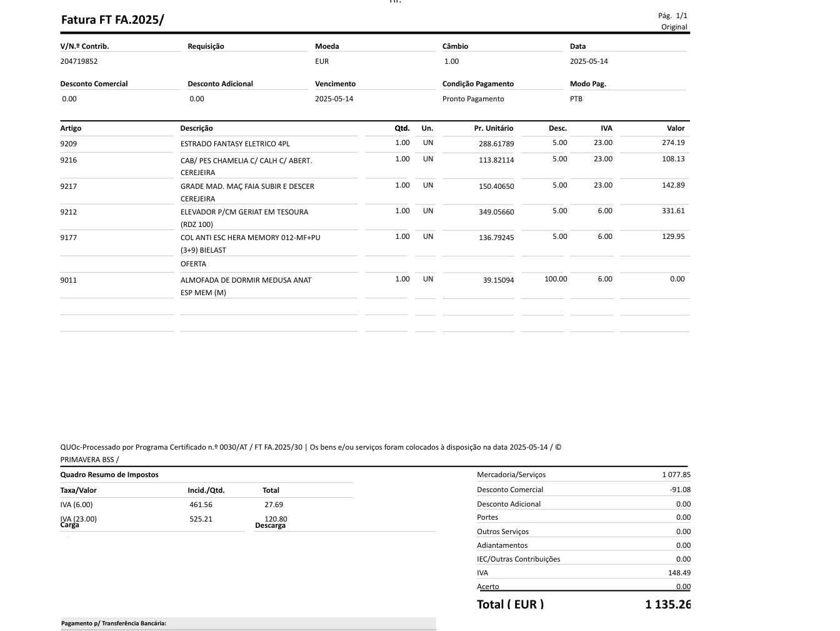This screenshot has width=840, height=631.
Task: Select currency value EUR under Moeda
Action: point(322,61)
